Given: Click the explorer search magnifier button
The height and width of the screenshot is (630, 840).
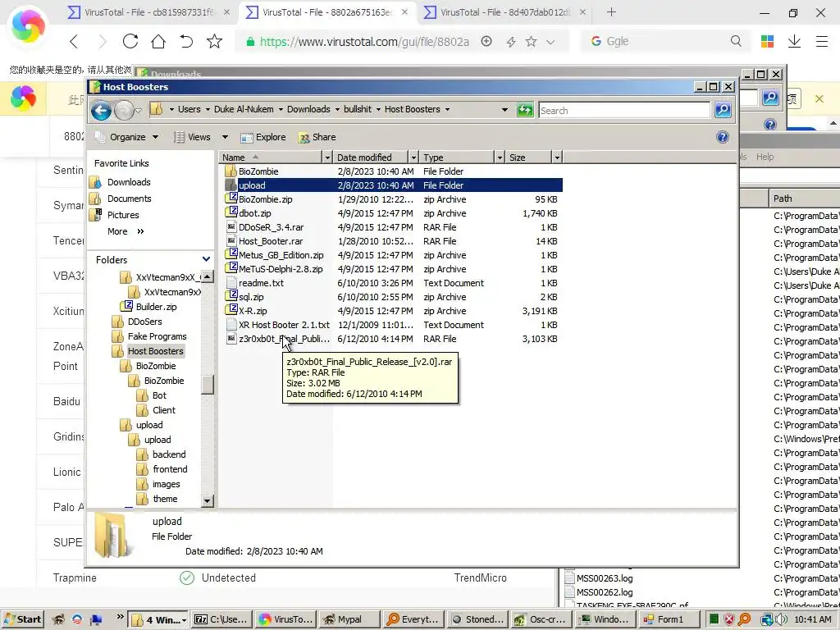Looking at the screenshot, I should [x=723, y=111].
